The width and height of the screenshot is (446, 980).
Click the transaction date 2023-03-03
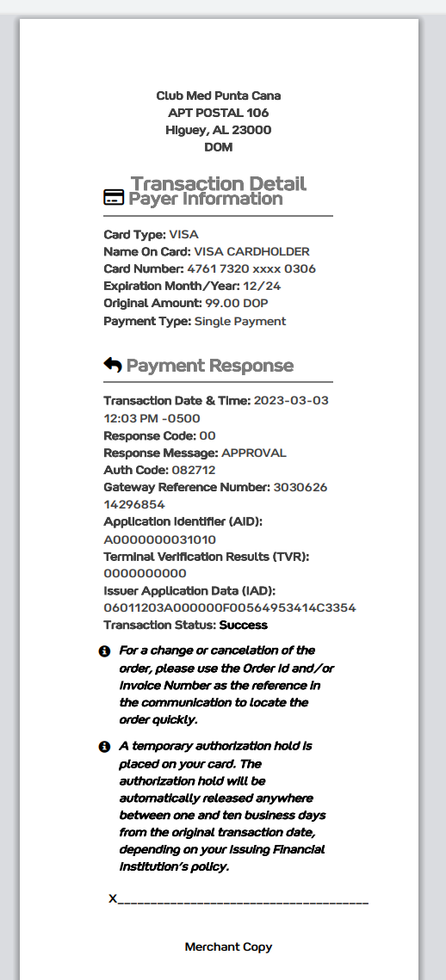291,401
